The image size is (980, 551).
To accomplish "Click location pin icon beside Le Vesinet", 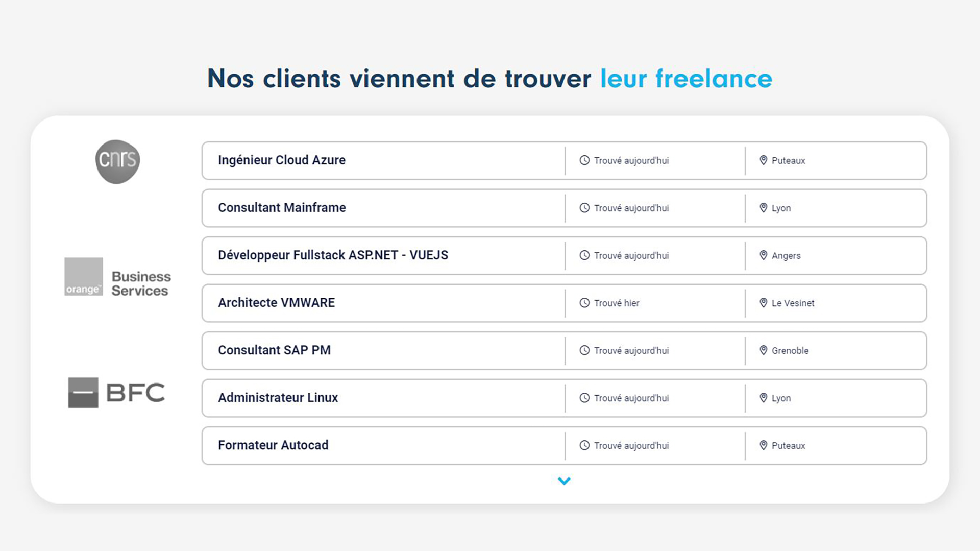I will (764, 303).
